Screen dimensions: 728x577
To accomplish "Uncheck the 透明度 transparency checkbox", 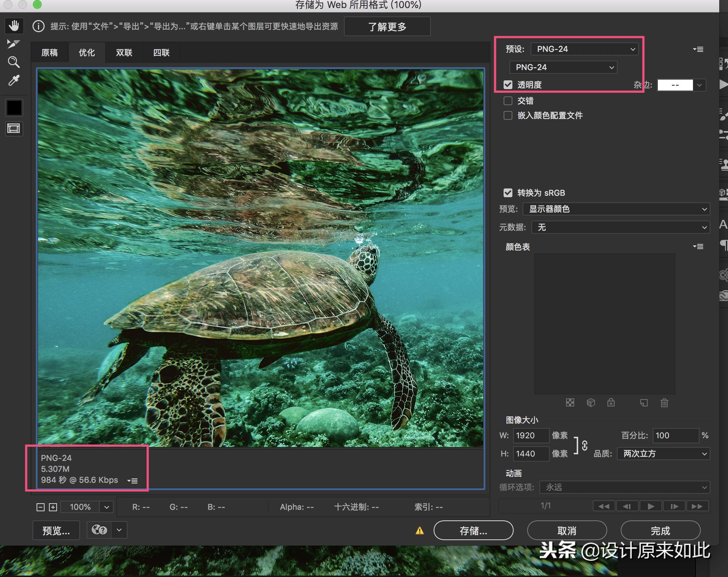I will click(x=508, y=85).
